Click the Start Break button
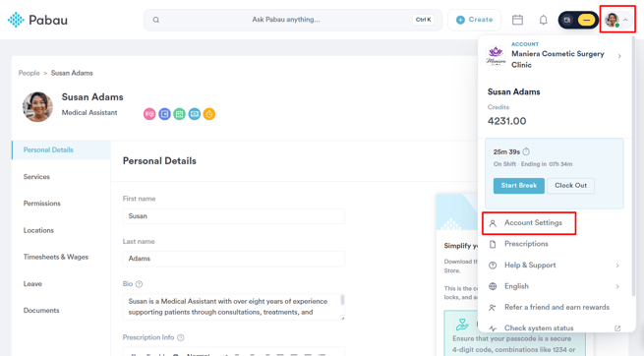This screenshot has height=356, width=644. (519, 186)
